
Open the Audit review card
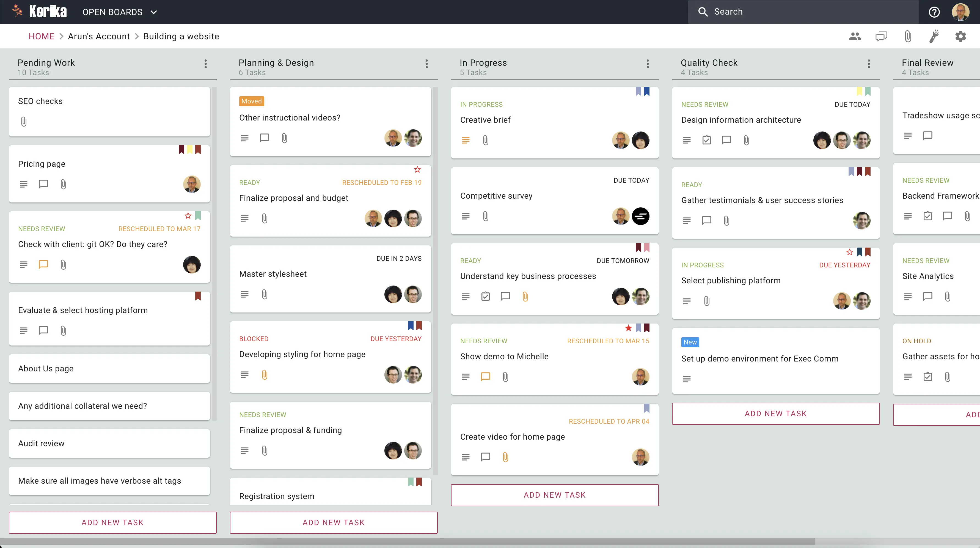pyautogui.click(x=109, y=444)
